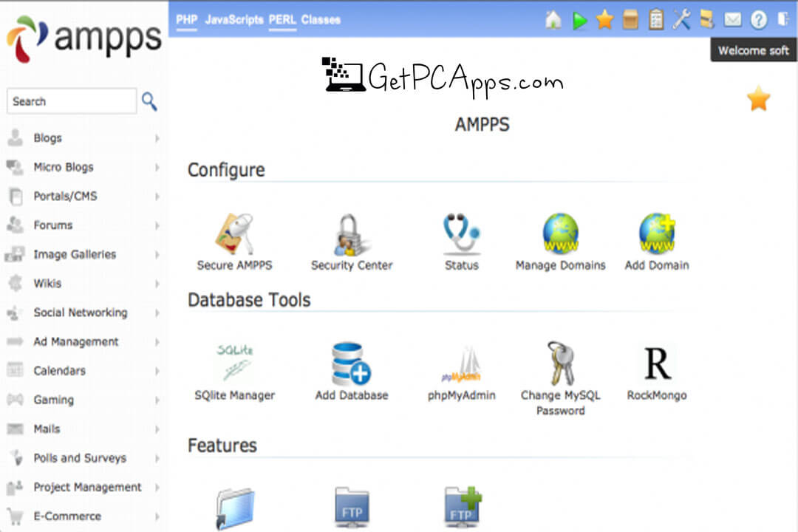The height and width of the screenshot is (532, 798).
Task: Click the Add Domain icon
Action: [657, 233]
